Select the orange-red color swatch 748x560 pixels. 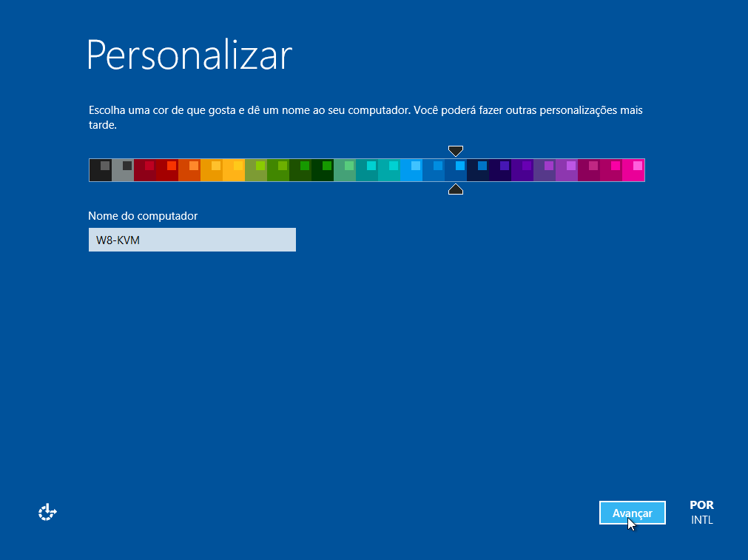189,170
